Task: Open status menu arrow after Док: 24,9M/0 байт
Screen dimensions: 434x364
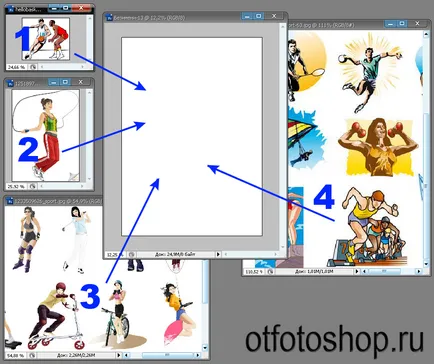Action: pos(218,254)
